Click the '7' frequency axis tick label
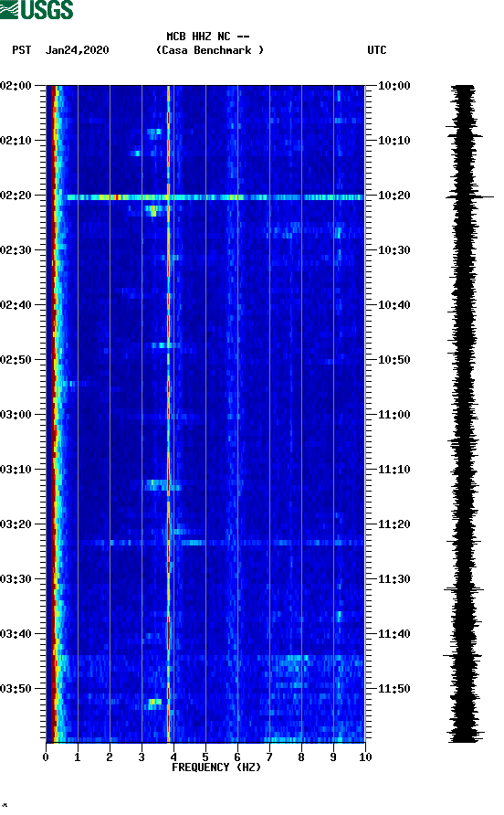The height and width of the screenshot is (815, 504). (x=269, y=757)
